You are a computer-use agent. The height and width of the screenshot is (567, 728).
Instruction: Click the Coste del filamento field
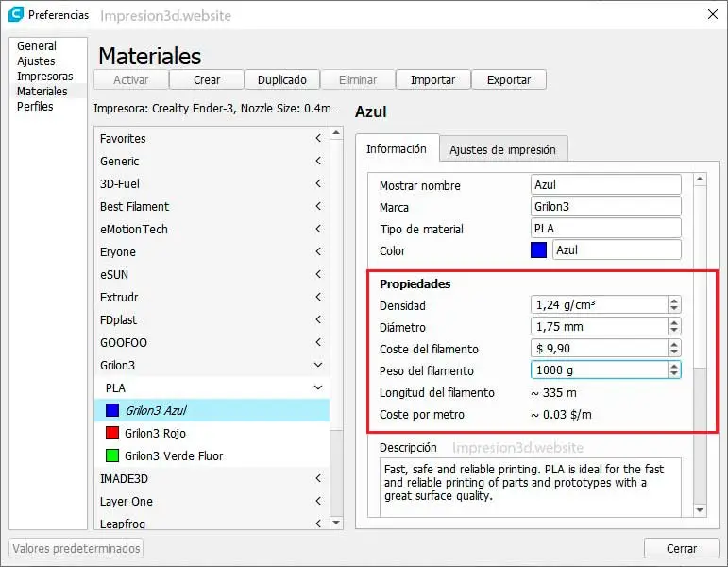pyautogui.click(x=599, y=349)
